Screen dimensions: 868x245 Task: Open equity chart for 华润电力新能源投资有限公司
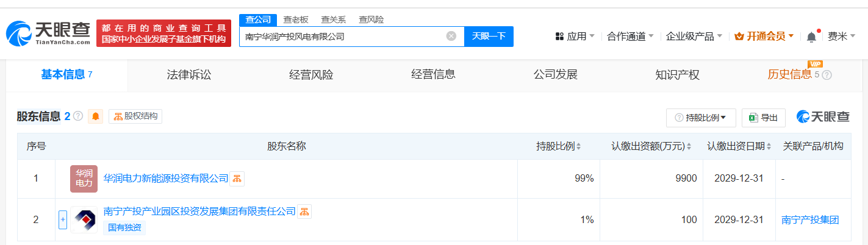(237, 179)
